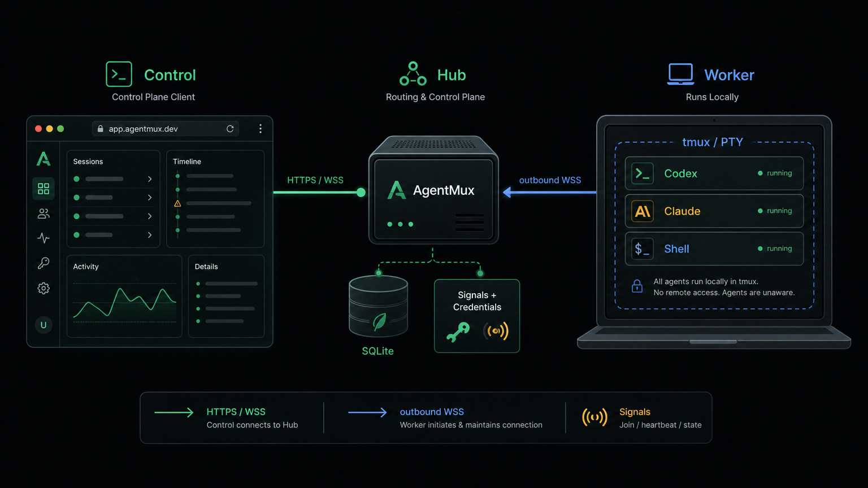Viewport: 868px width, 488px height.
Task: Click the browser reload icon
Action: click(x=230, y=129)
